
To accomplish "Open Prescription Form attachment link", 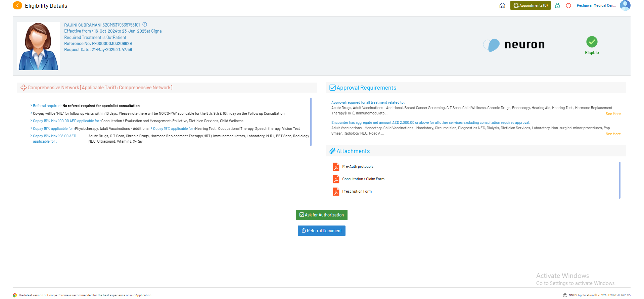I will tap(357, 192).
